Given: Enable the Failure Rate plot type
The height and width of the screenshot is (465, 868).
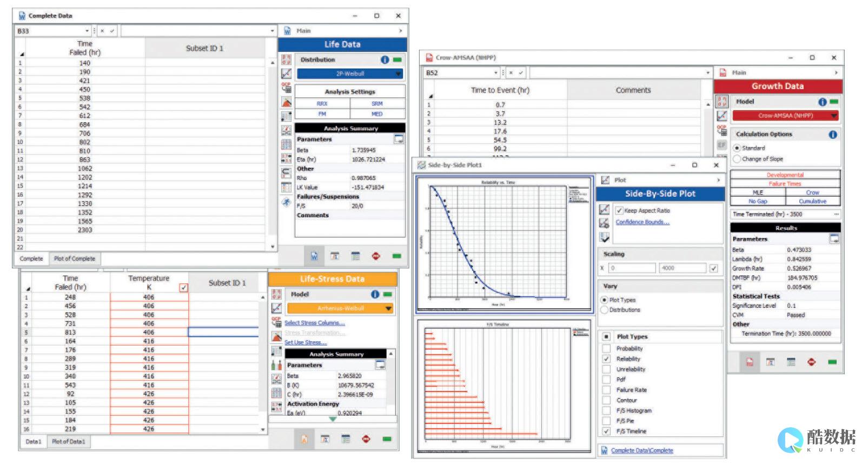Looking at the screenshot, I should (606, 390).
